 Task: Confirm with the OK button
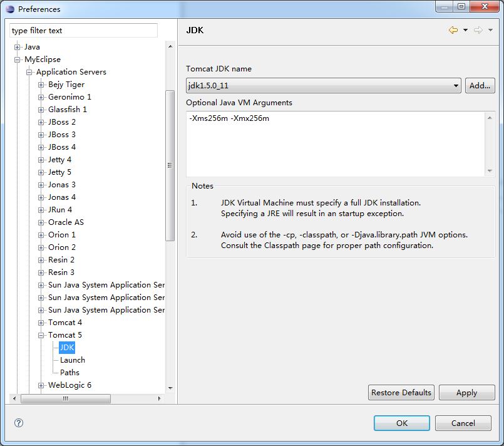point(401,423)
